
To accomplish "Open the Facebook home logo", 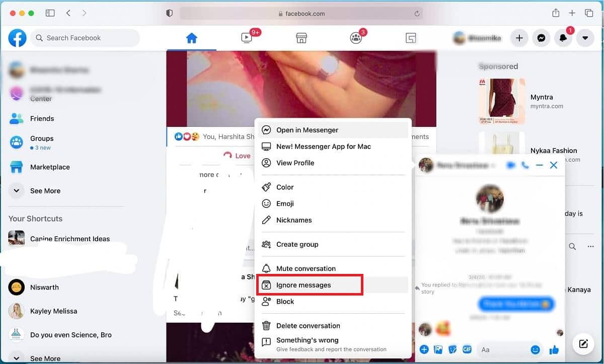I will [x=17, y=38].
